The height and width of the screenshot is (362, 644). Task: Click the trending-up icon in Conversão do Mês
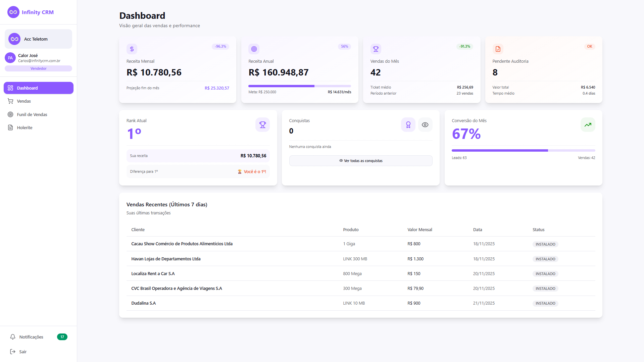click(588, 125)
